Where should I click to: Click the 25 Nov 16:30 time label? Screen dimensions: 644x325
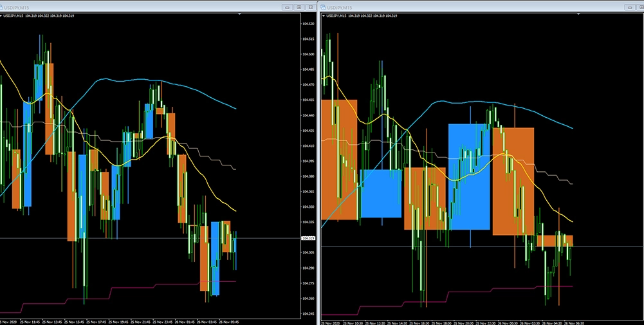(419, 323)
